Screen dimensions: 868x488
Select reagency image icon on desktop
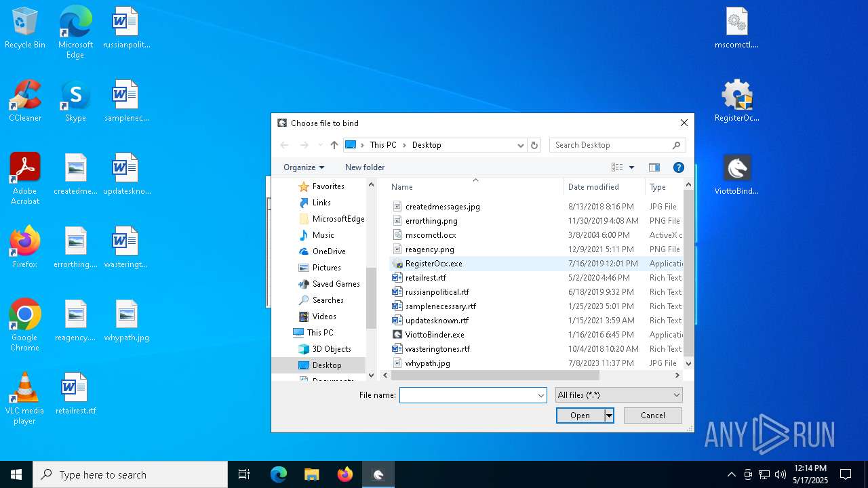tap(75, 321)
